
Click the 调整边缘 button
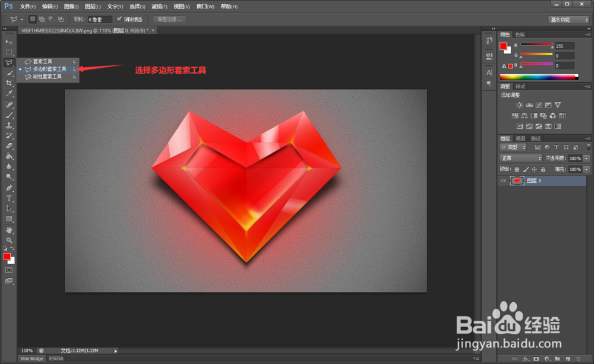point(169,20)
